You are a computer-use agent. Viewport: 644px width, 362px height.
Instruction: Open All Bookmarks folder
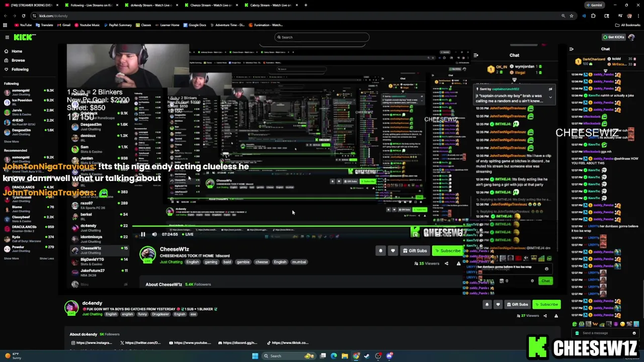(627, 25)
